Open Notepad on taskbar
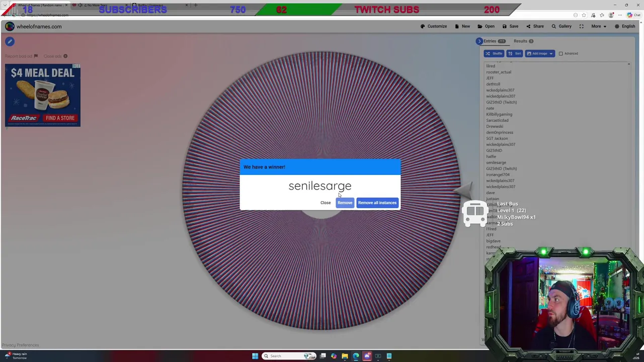Viewport: 644px width, 362px height. [389, 356]
